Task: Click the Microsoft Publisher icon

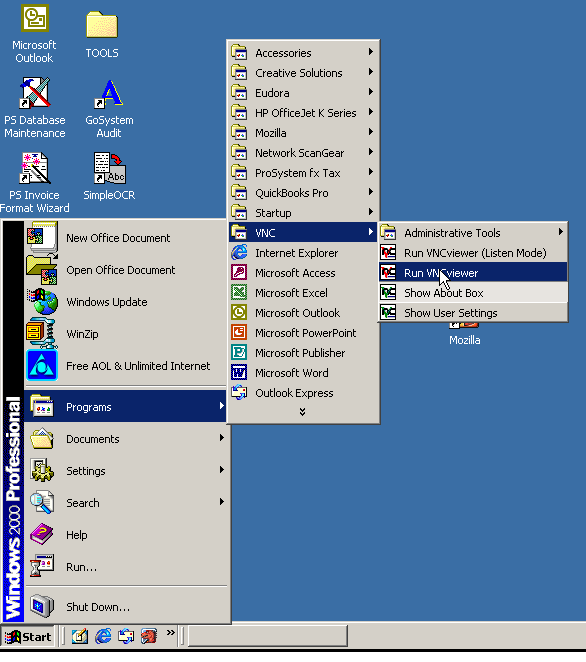Action: [239, 352]
